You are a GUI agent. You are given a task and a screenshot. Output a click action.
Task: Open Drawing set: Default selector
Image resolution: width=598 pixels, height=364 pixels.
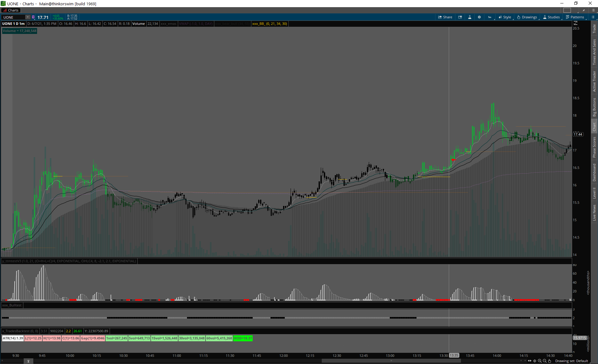click(x=572, y=361)
